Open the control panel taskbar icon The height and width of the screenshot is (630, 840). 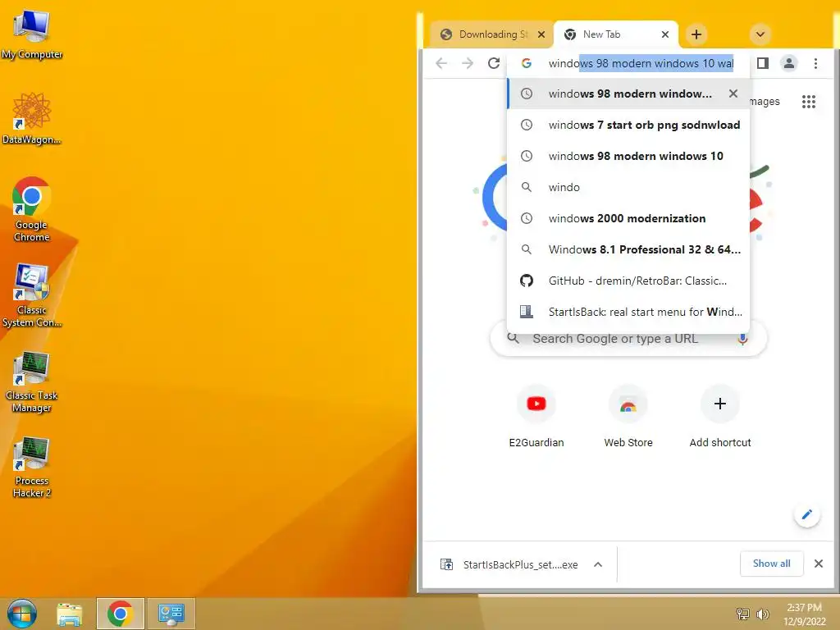(x=171, y=614)
